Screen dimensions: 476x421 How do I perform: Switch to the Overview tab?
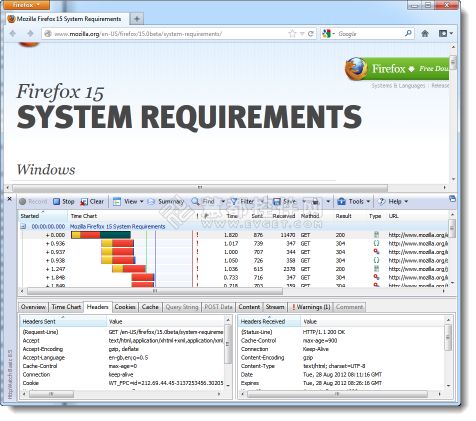33,307
